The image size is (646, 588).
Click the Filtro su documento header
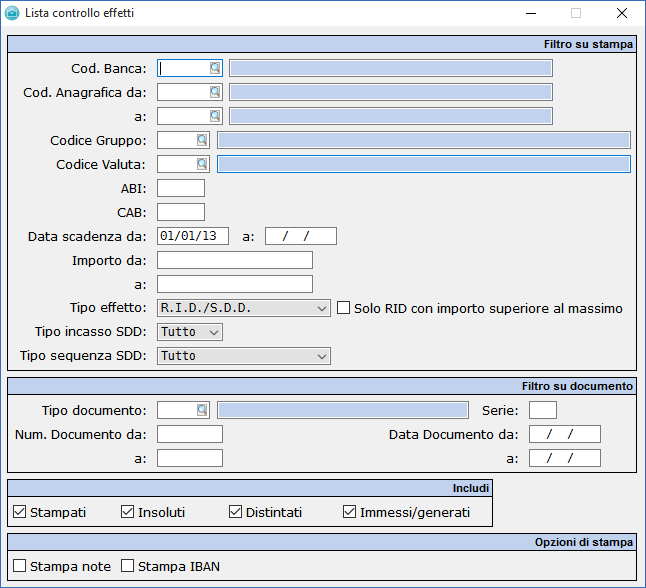click(x=322, y=386)
